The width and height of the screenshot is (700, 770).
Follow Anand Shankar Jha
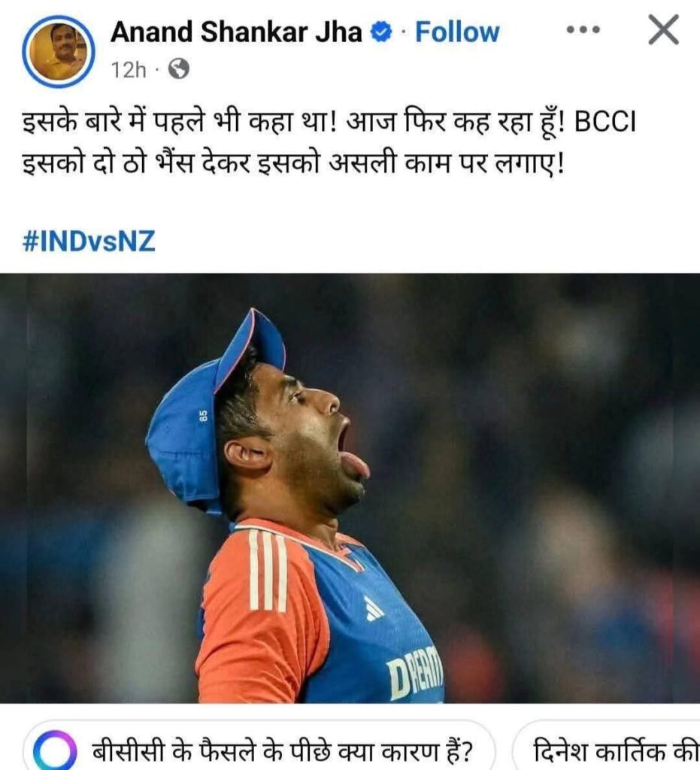pyautogui.click(x=457, y=32)
